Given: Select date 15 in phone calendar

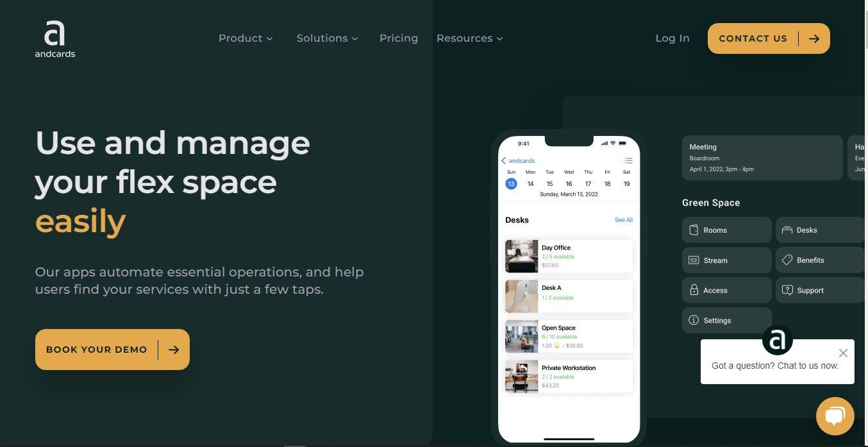Looking at the screenshot, I should tap(549, 183).
